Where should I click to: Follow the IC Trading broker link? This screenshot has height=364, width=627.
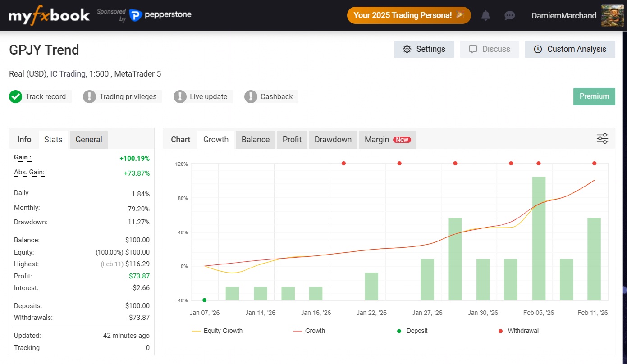[x=68, y=74]
